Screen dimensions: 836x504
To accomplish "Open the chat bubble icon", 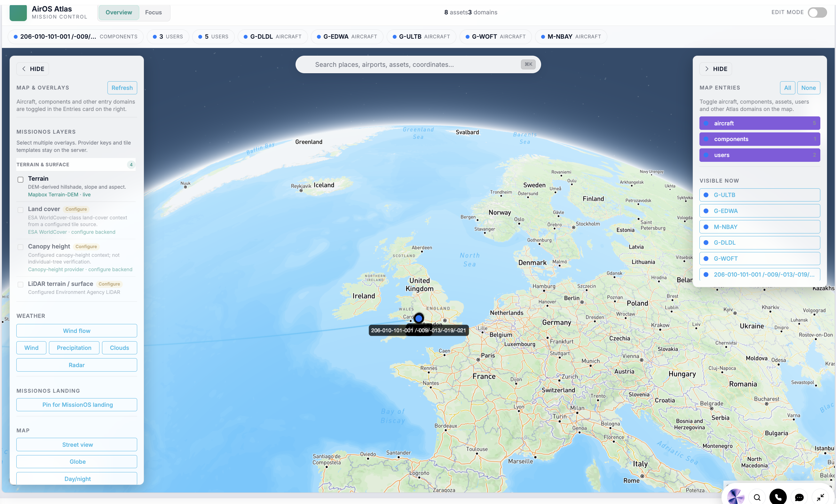I will click(x=799, y=497).
